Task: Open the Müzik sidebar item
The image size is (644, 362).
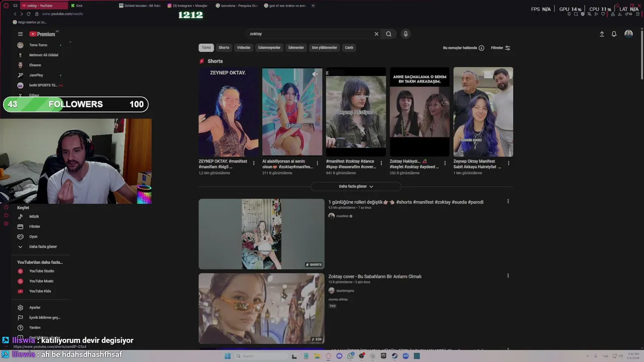Action: click(34, 217)
